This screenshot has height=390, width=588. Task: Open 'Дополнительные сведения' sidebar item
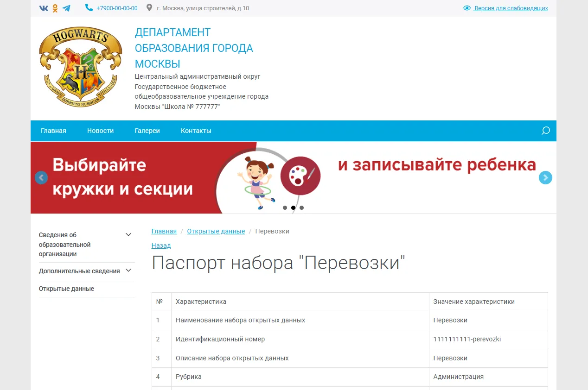(79, 271)
